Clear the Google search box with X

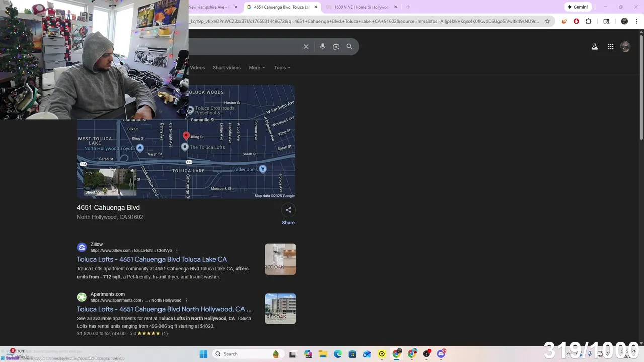pos(306,47)
